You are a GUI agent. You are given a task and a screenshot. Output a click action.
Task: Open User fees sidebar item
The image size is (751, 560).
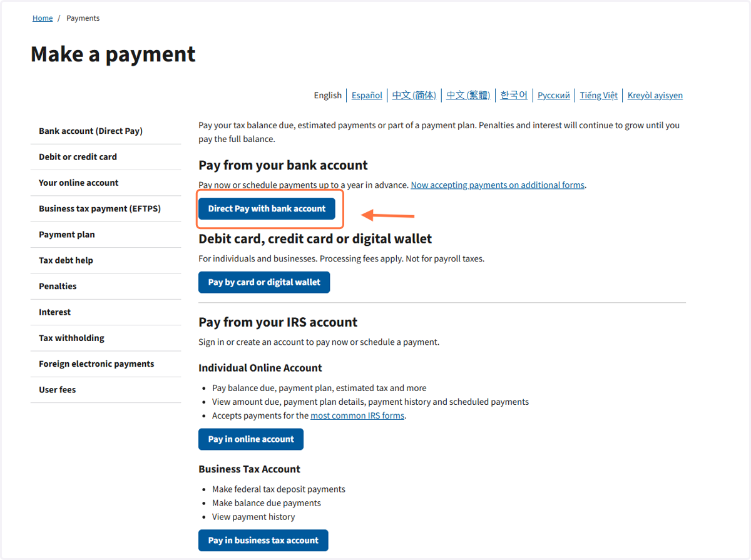coord(106,389)
